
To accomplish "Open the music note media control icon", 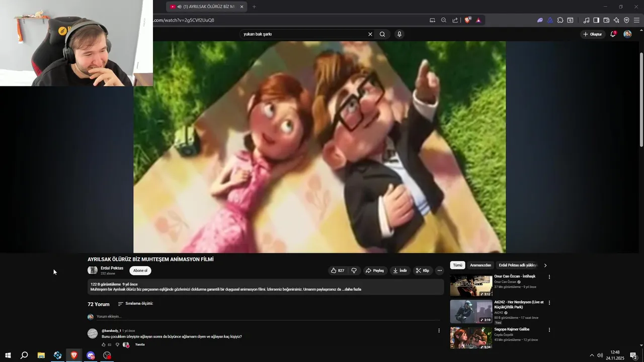I will 586,20.
